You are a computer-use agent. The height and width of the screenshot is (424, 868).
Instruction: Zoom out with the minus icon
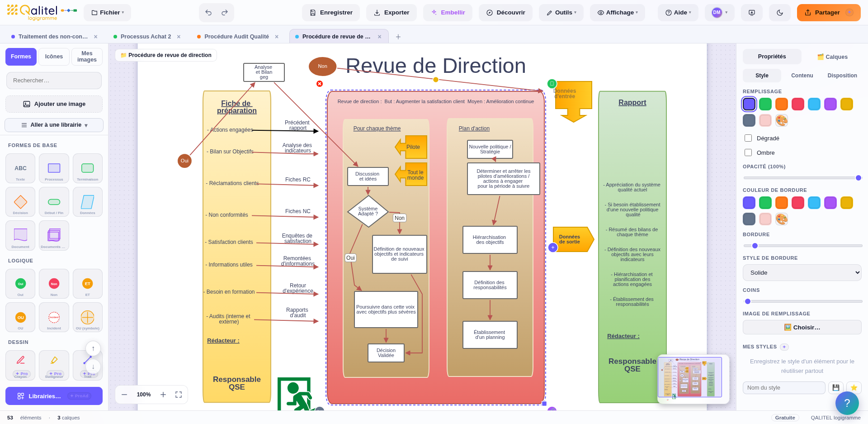[124, 395]
